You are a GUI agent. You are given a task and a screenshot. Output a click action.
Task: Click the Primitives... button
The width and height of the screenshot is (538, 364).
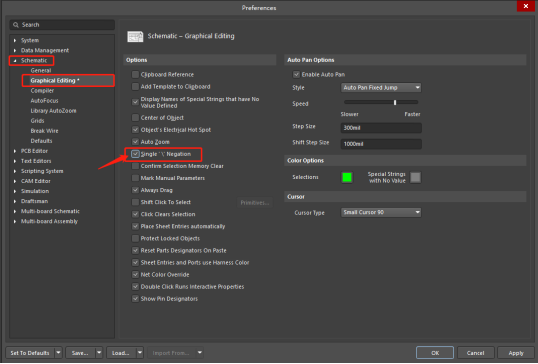[x=255, y=203]
